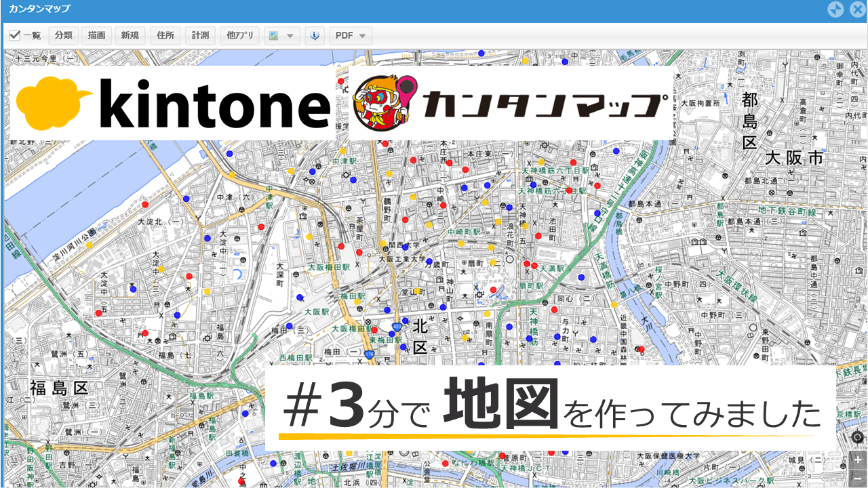Click the 天満駅 station label
Viewport: 868px width, 488px height.
(552, 270)
